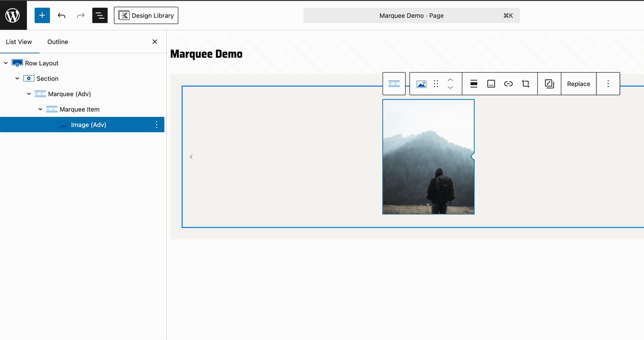Open the crop tool for the image

click(x=525, y=84)
